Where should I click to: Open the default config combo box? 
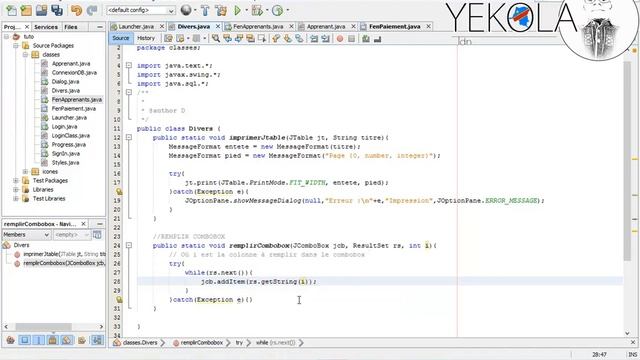pyautogui.click(x=141, y=10)
